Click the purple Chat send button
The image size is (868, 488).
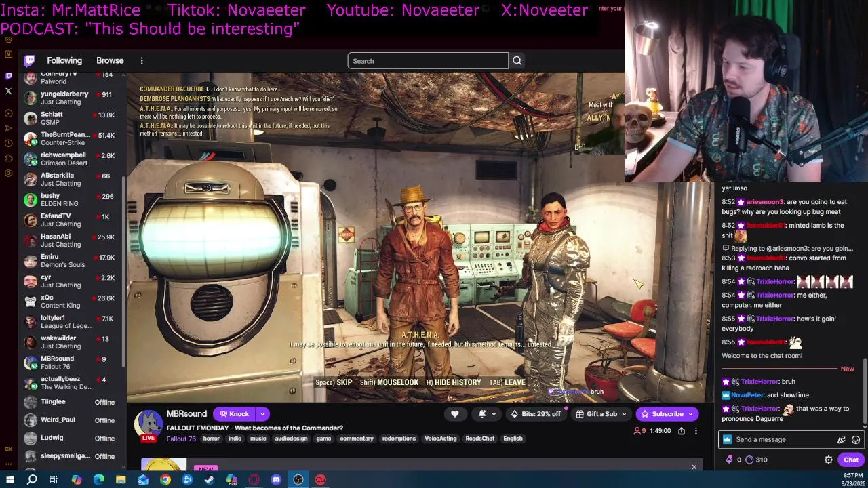tap(851, 460)
